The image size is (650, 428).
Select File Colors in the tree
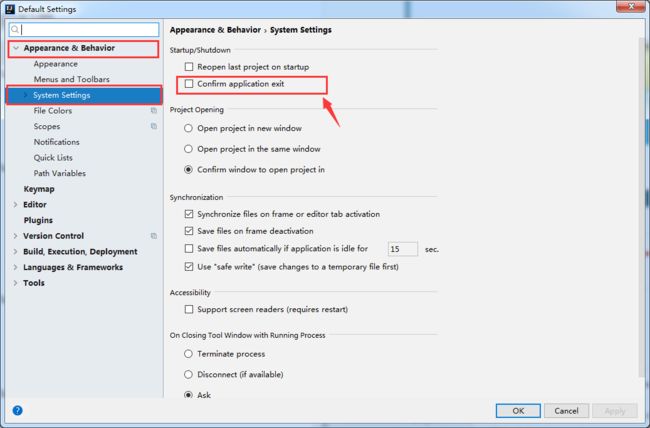[53, 111]
